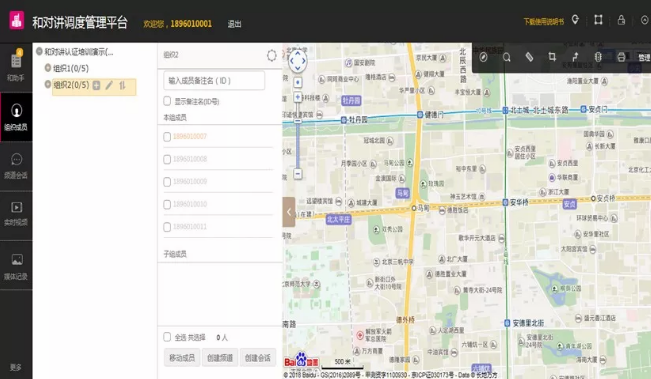This screenshot has width=651, height=379.
Task: Click the 安华桥 subway station on the map
Action: pos(505,203)
